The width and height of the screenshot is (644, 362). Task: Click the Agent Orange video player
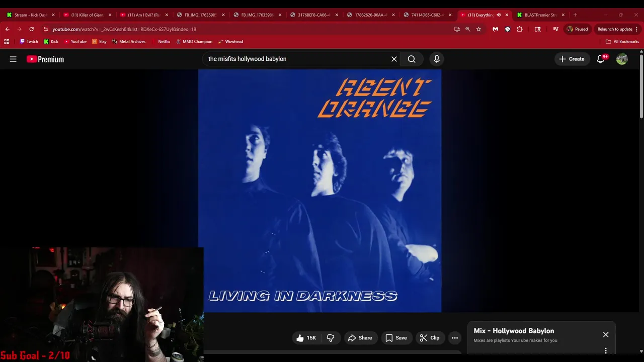coord(319,191)
